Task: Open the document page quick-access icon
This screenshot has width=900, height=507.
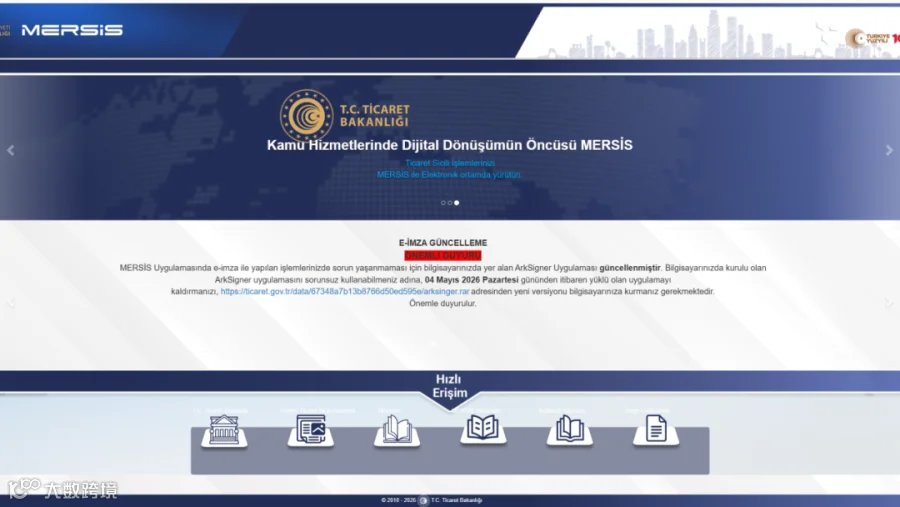Action: click(656, 429)
